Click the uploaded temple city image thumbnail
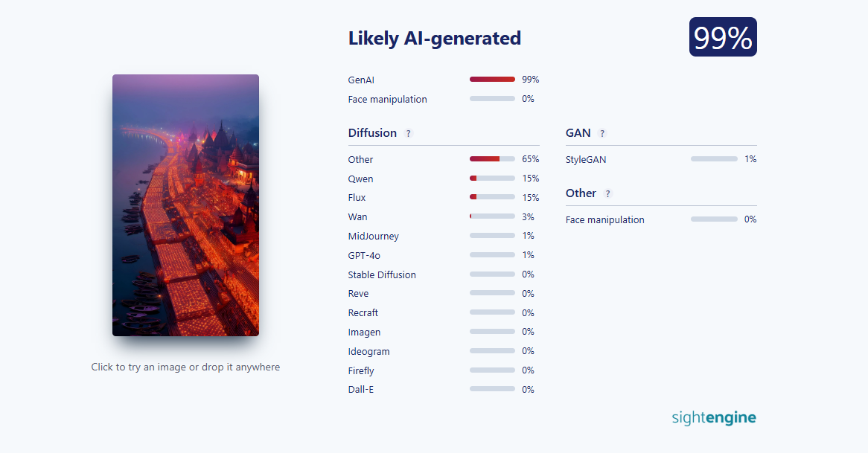The image size is (868, 453). pos(185,205)
